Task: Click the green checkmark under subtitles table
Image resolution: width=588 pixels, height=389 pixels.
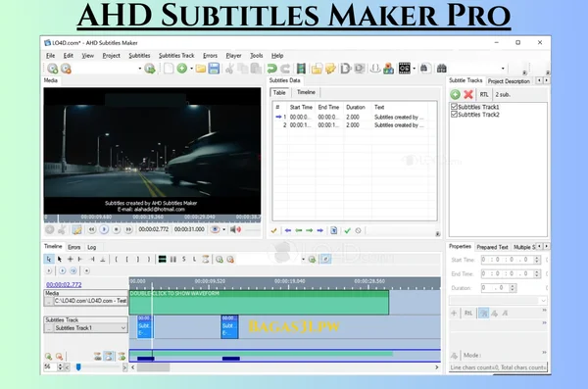Action: coord(347,230)
